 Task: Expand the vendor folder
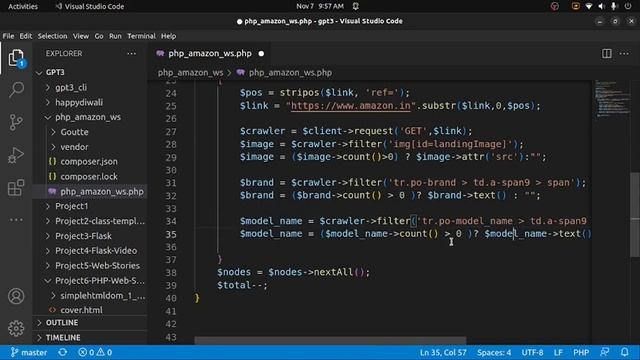[x=53, y=147]
